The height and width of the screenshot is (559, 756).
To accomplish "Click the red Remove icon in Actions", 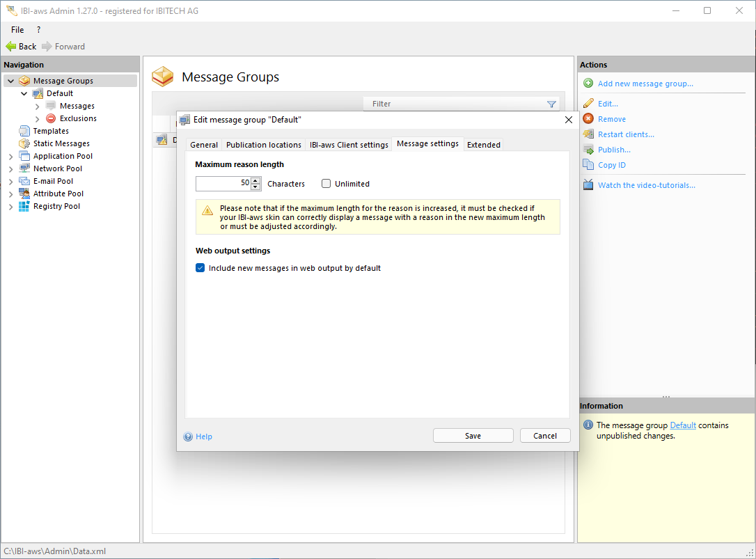I will (x=588, y=119).
